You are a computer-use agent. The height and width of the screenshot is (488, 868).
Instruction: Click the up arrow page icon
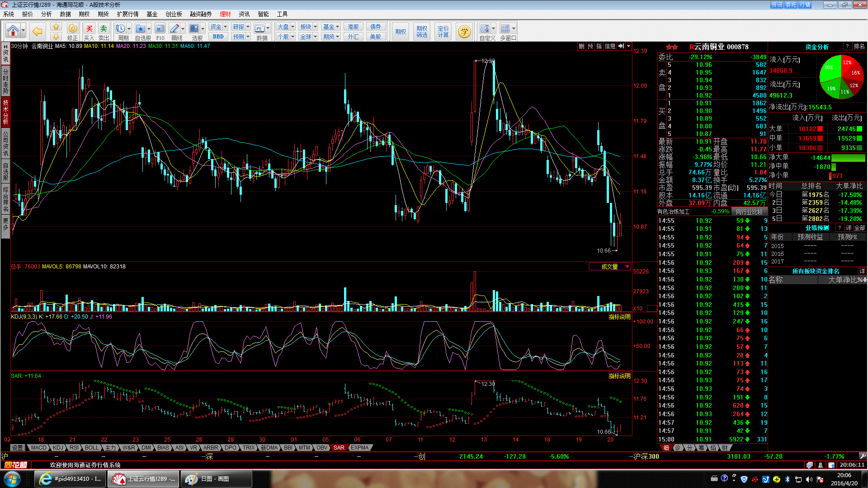click(x=56, y=27)
